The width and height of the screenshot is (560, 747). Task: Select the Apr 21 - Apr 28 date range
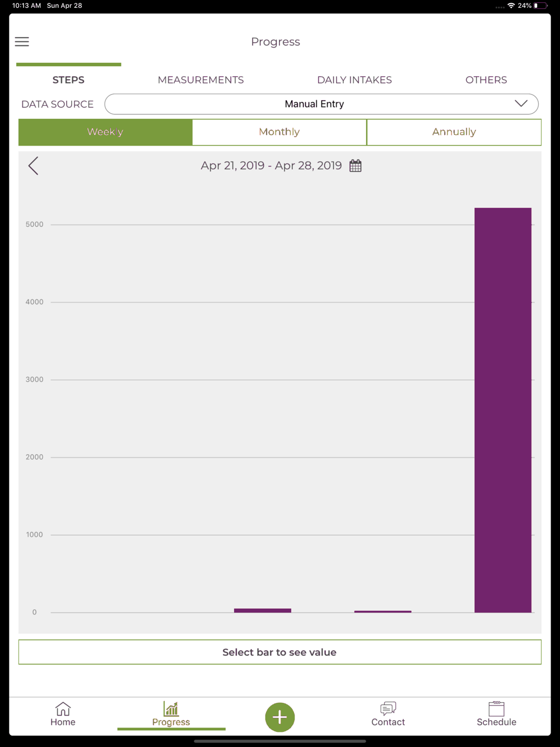click(x=272, y=166)
